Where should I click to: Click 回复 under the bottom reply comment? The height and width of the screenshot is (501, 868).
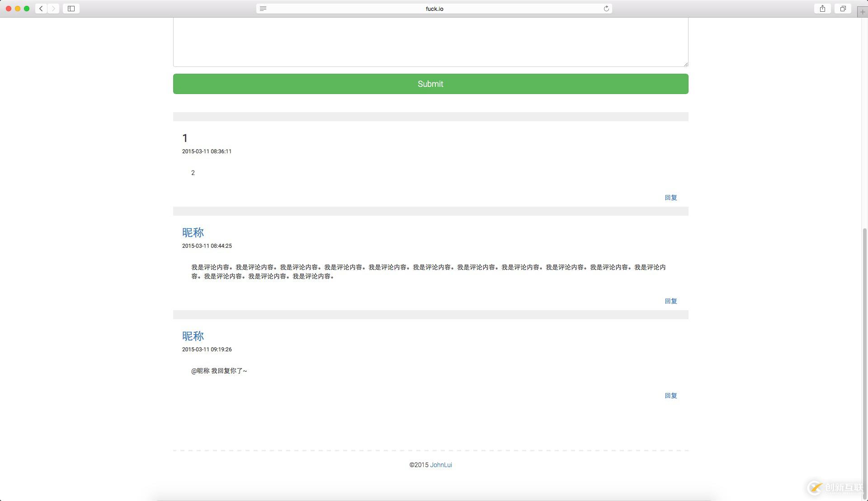point(670,395)
